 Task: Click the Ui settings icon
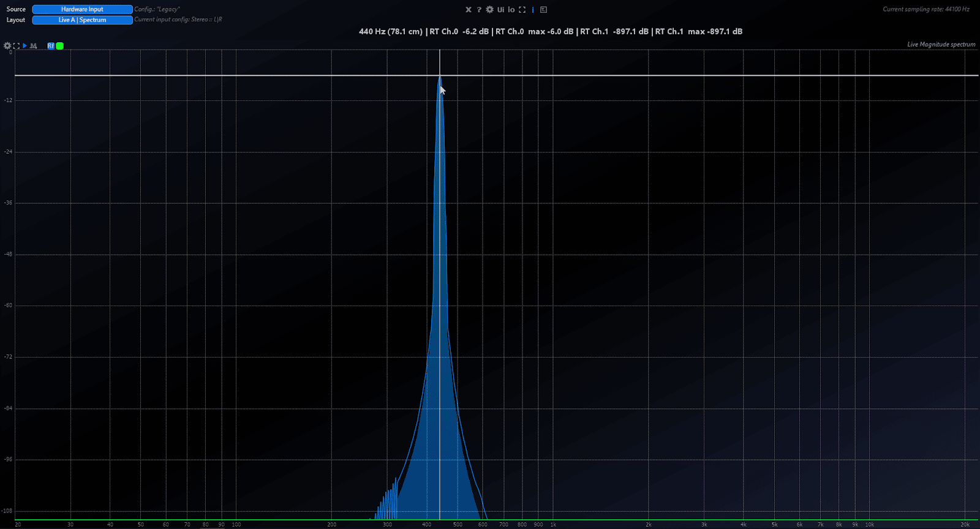click(500, 10)
